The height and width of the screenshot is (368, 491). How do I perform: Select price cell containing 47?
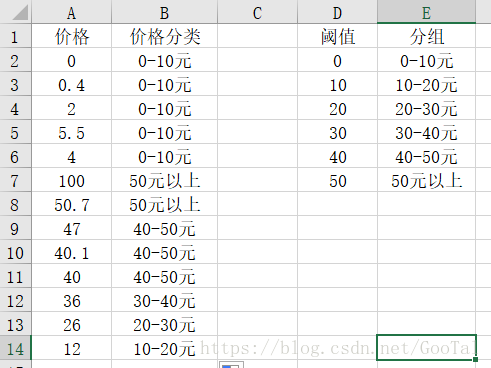(71, 228)
